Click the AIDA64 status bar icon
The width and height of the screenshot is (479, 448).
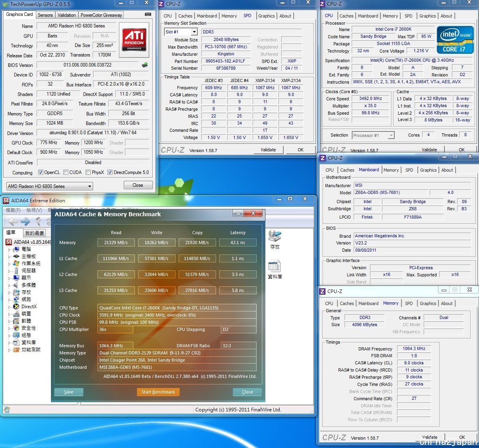pyautogui.click(x=7, y=409)
